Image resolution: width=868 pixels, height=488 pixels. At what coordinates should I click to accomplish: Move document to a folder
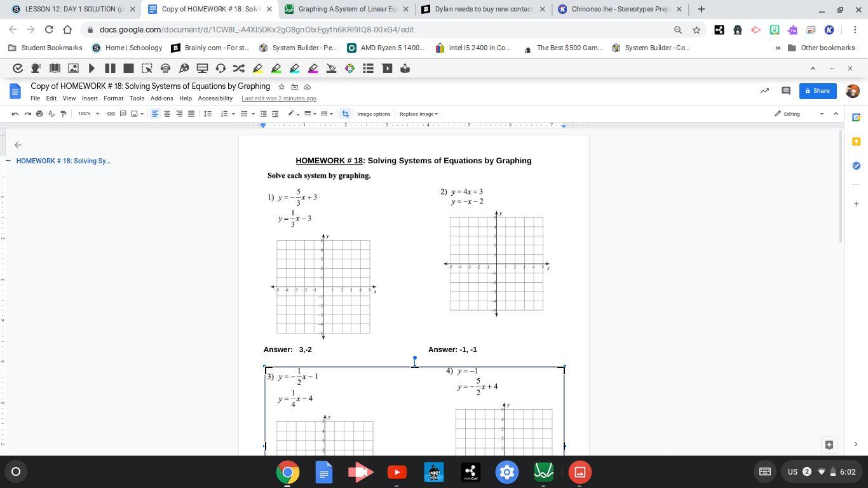[x=294, y=86]
